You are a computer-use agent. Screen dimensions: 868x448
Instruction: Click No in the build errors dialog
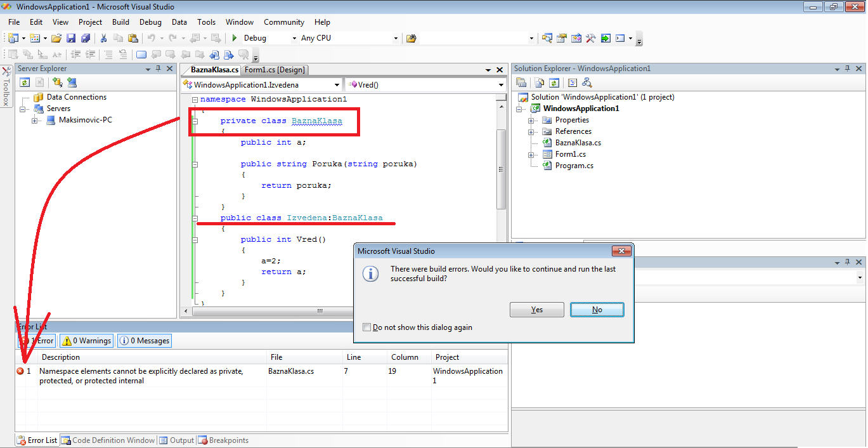(x=597, y=310)
